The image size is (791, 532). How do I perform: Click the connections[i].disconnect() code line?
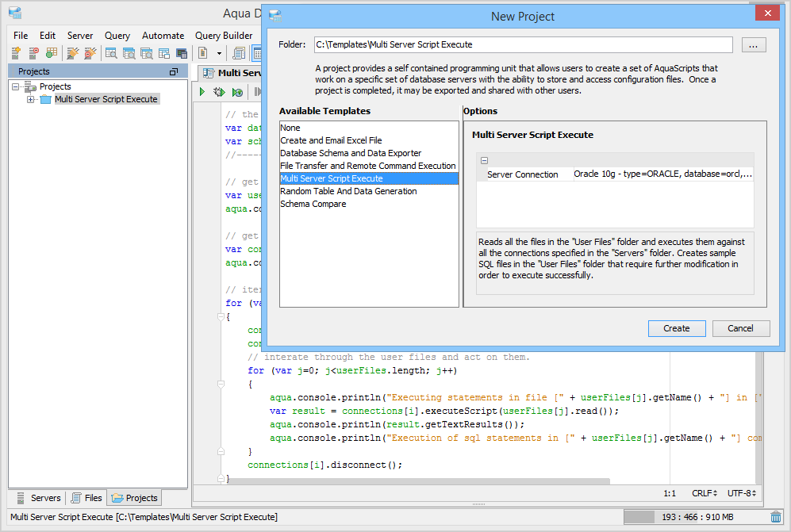324,465
